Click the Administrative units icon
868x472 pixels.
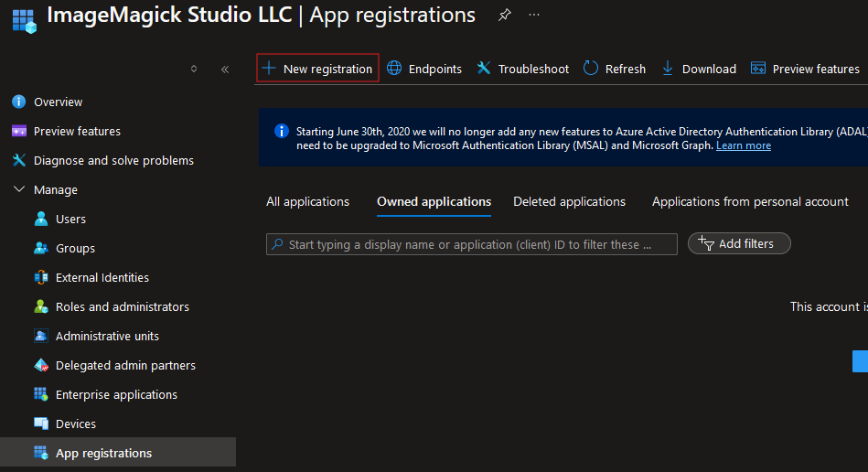[41, 336]
